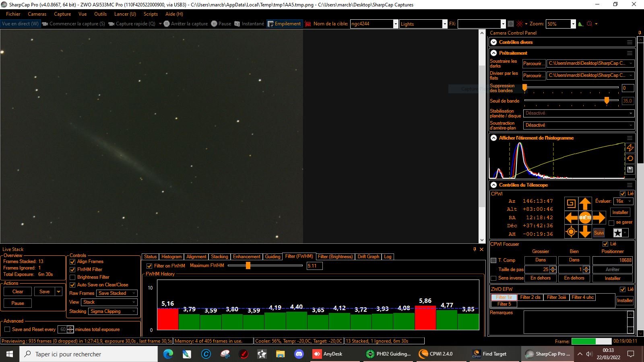Open the Outils menu
Viewport: 644px width, 362px height.
point(100,14)
